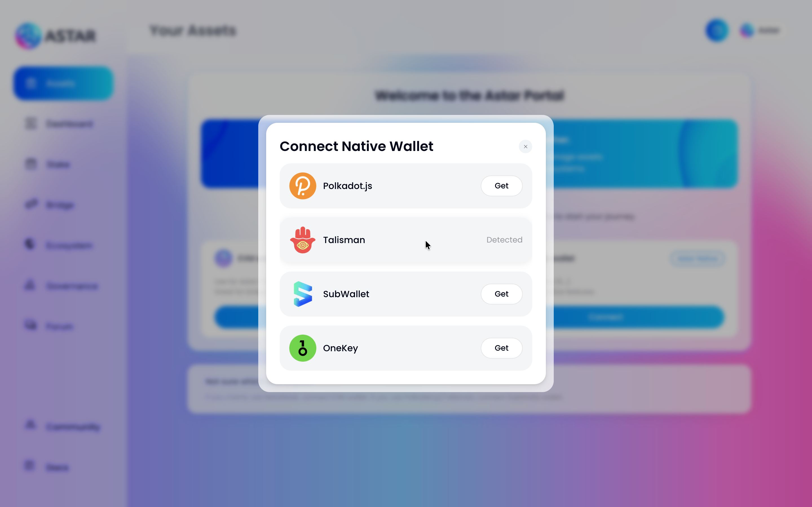This screenshot has height=507, width=812.
Task: Click the Governance sidebar icon
Action: coord(30,285)
